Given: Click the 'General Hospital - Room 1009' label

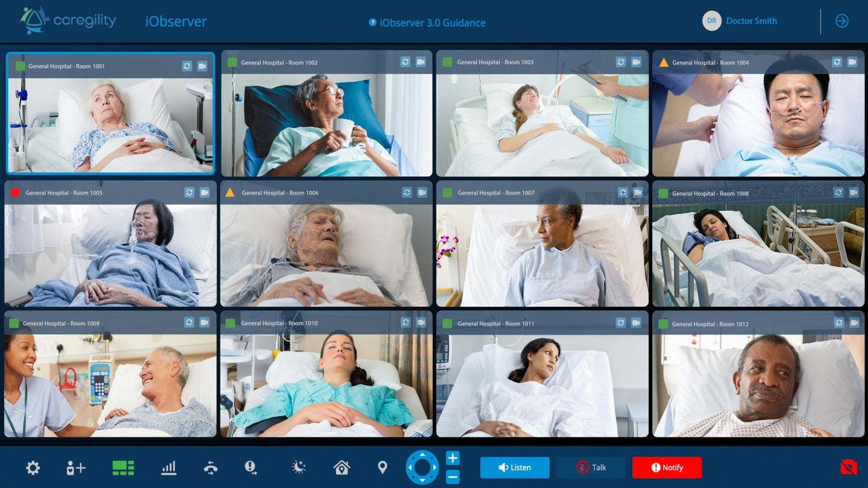Looking at the screenshot, I should 61,324.
